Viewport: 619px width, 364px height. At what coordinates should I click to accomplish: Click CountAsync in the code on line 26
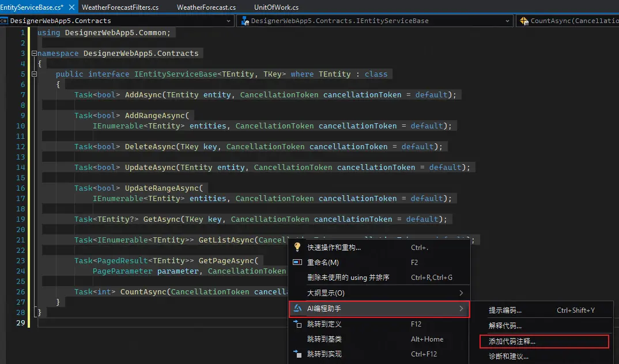(x=144, y=292)
